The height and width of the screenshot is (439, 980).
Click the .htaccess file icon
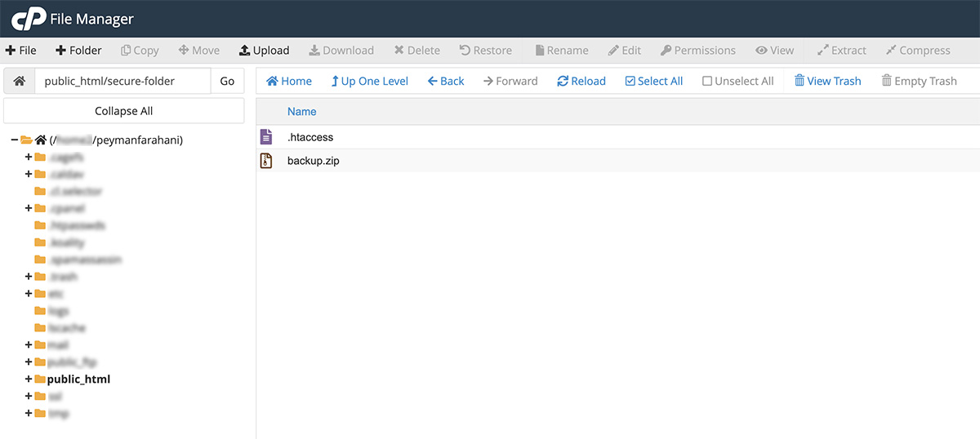(265, 137)
